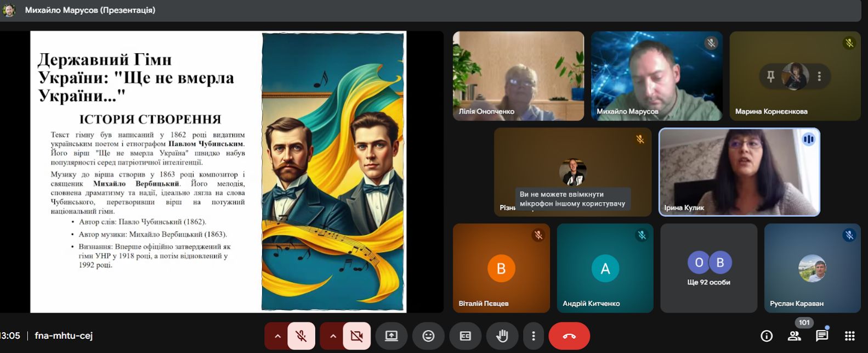
Task: Open tile options for Марина Корнєєнкова
Action: tap(819, 76)
